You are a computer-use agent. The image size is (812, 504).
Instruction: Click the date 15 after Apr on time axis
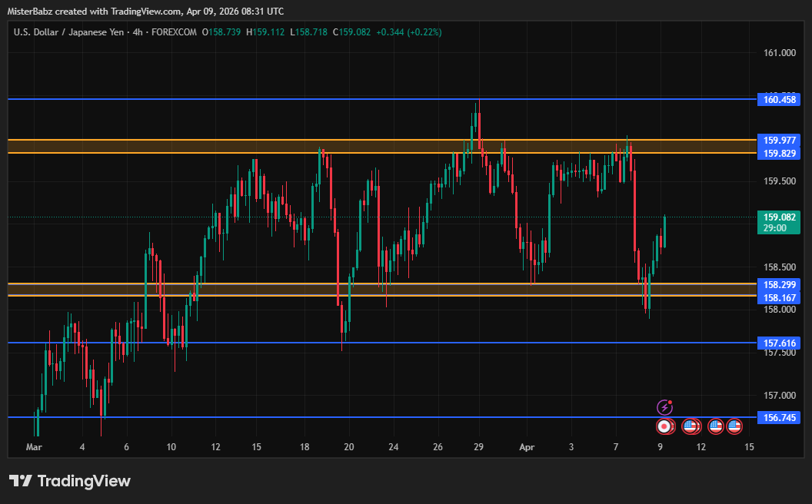pyautogui.click(x=749, y=447)
